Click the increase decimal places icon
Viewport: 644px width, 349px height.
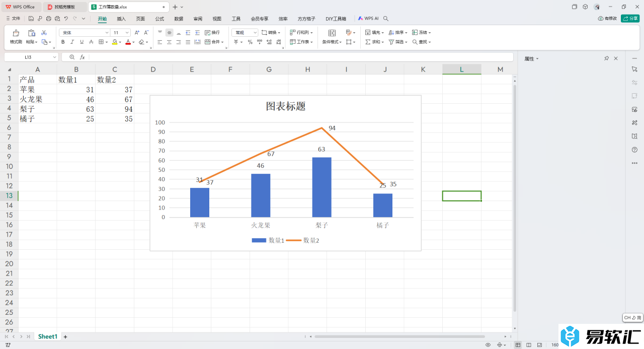(x=268, y=42)
